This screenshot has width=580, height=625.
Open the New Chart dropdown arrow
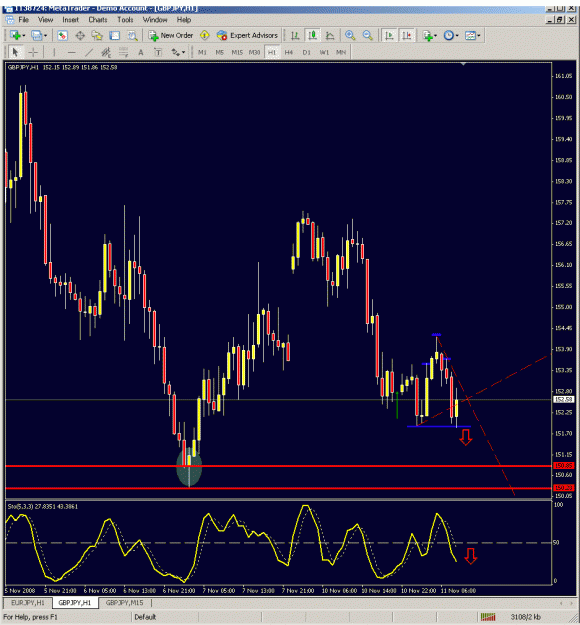(24, 36)
